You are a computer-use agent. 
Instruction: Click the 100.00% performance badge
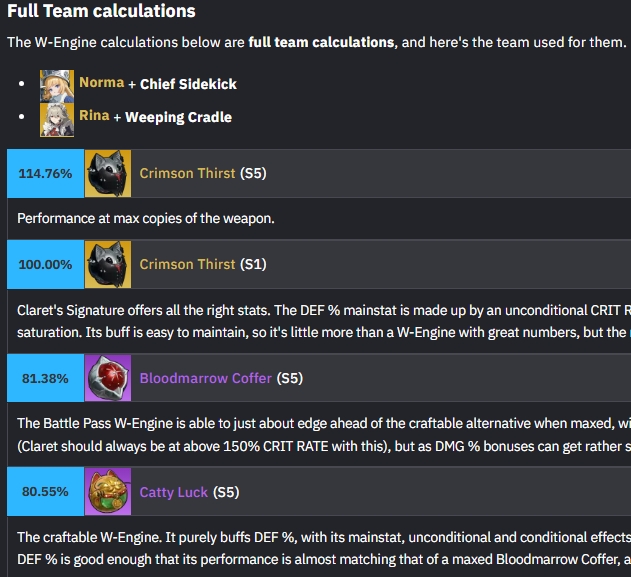tap(45, 264)
